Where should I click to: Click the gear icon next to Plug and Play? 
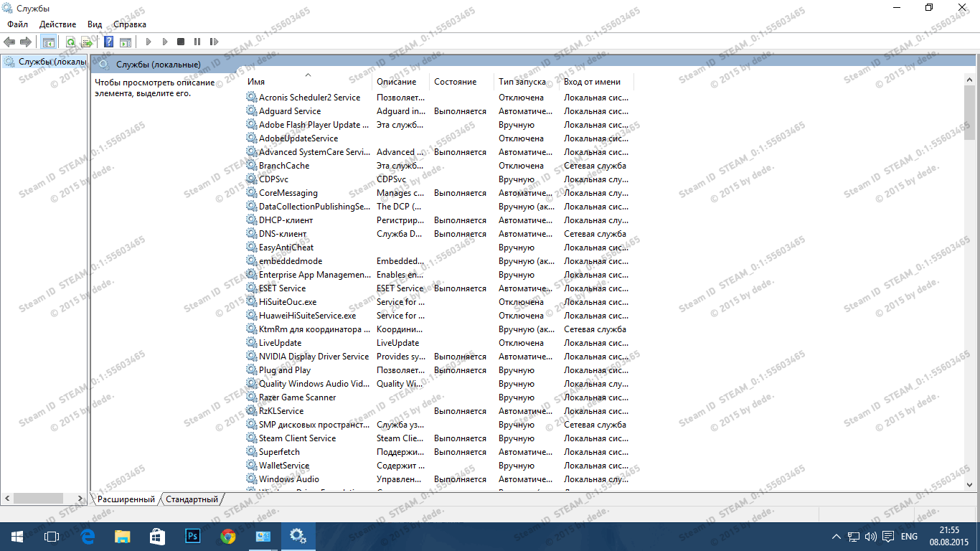pos(252,370)
